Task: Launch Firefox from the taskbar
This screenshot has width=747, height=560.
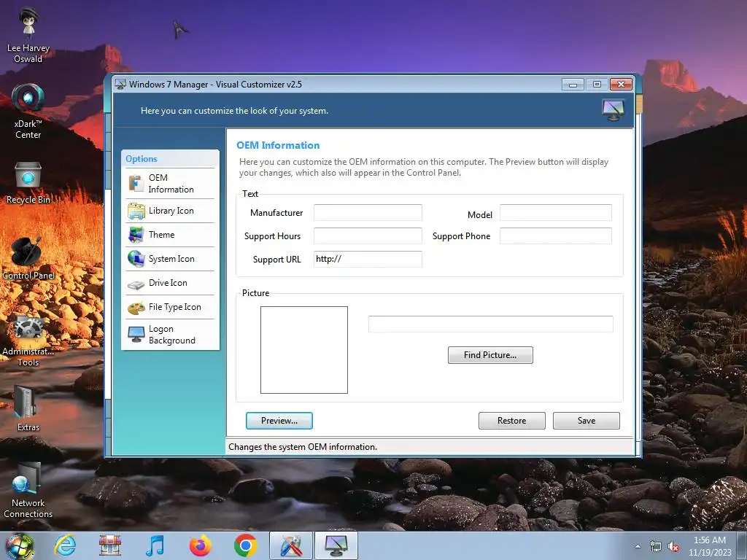Action: click(200, 545)
